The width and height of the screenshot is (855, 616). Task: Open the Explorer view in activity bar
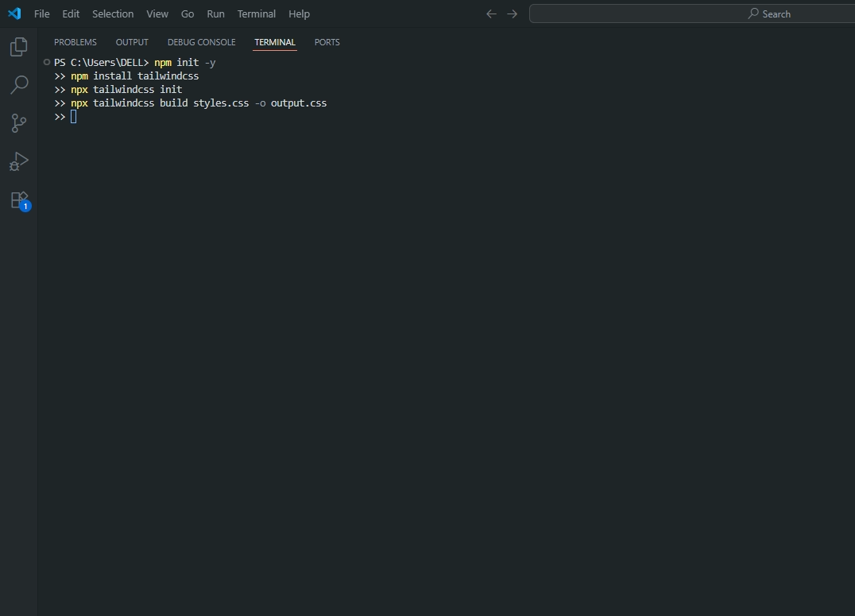coord(19,47)
